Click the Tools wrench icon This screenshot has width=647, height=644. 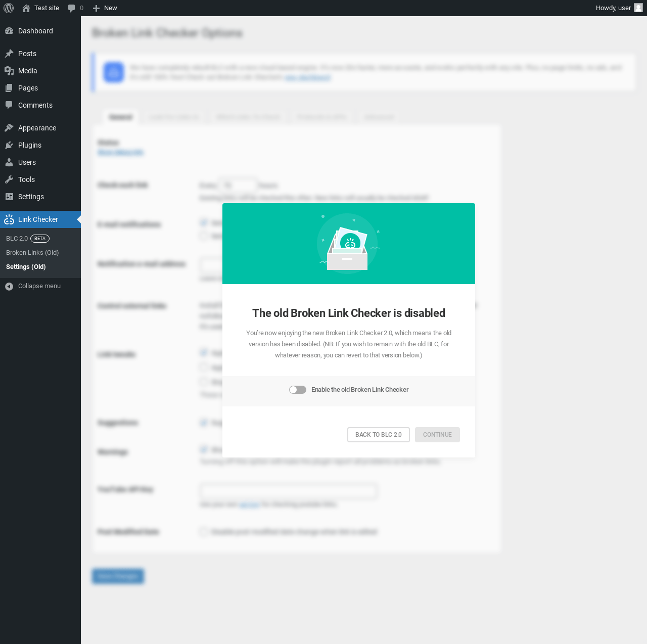(x=9, y=179)
